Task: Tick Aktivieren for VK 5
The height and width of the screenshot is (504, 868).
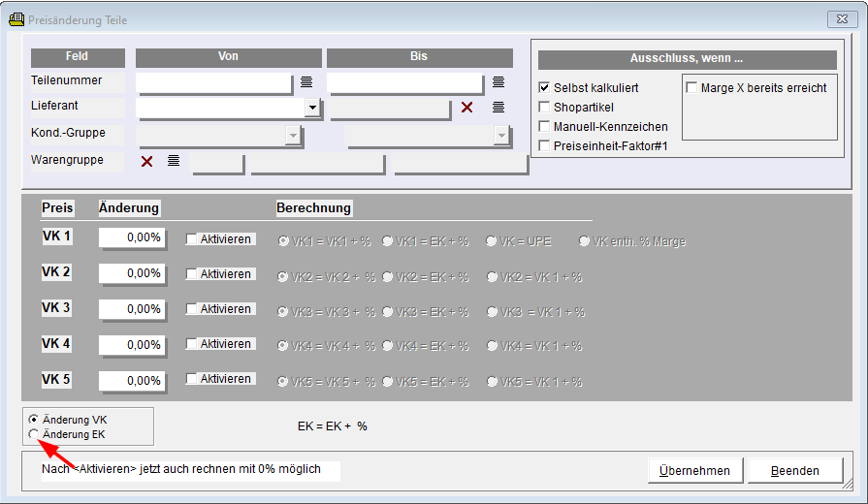Action: tap(191, 378)
